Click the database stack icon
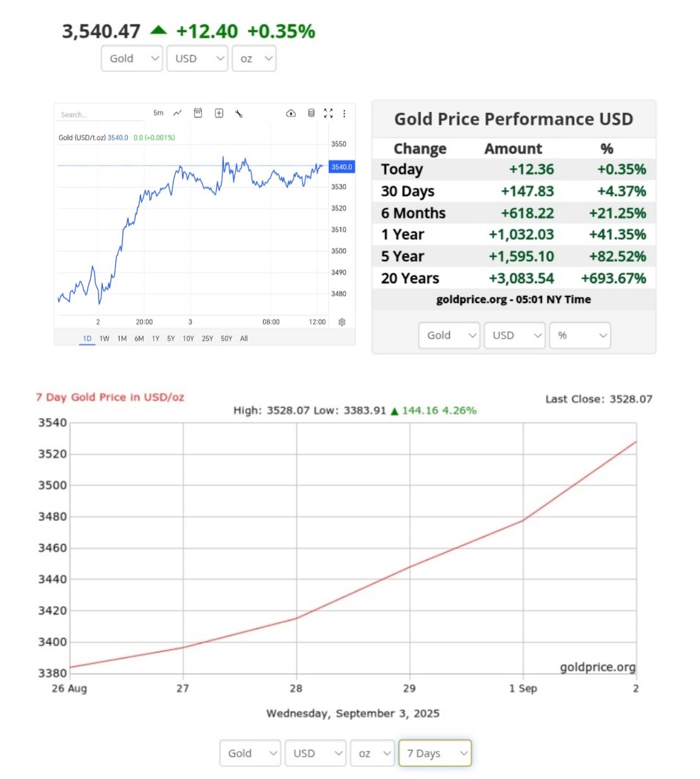 coord(311,113)
